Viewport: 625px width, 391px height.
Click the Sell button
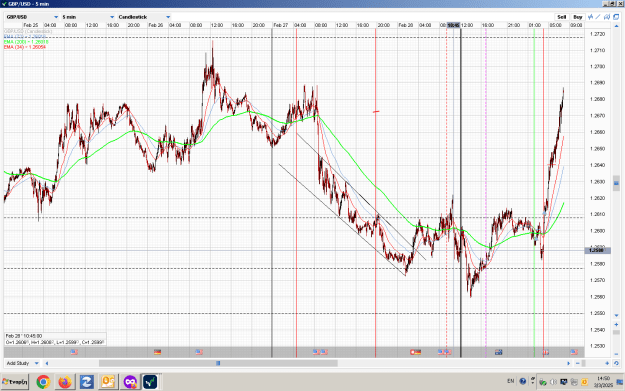pos(562,17)
